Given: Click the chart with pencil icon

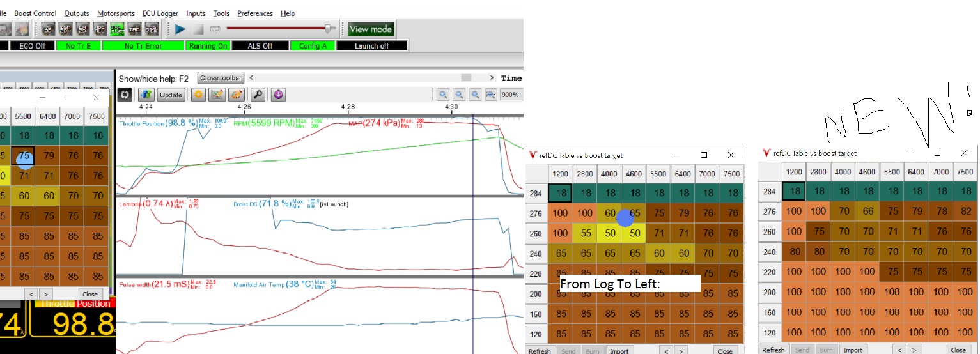Looking at the screenshot, I should pyautogui.click(x=217, y=95).
